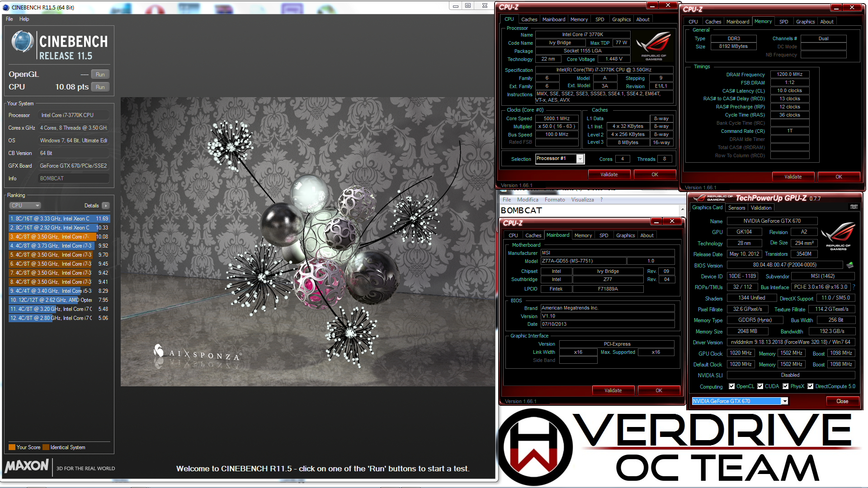Open the Notepad Modifica menu
This screenshot has height=488, width=868.
(528, 200)
